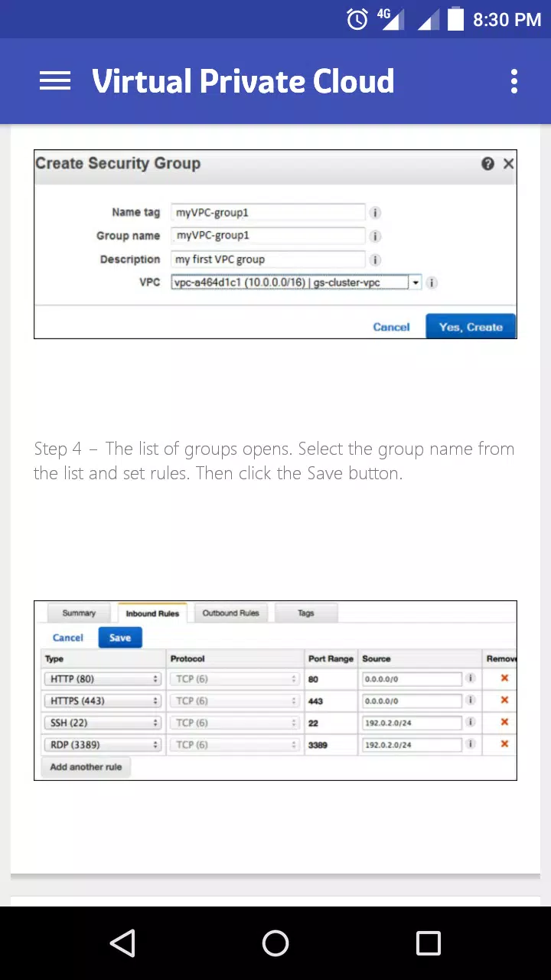
Task: Click the Name tag field with myVPC-group1
Action: point(269,213)
